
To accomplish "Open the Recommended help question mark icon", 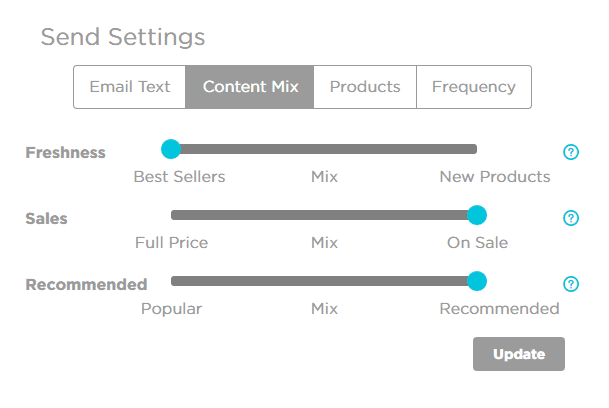I will click(x=571, y=284).
